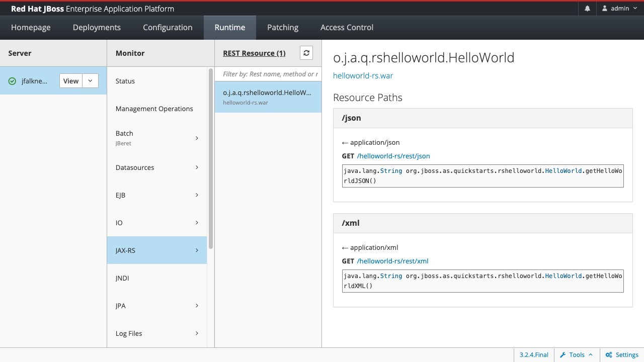Viewport: 644px width, 362px height.
Task: Follow the /helloworld-rs/rest/json link
Action: pos(393,156)
